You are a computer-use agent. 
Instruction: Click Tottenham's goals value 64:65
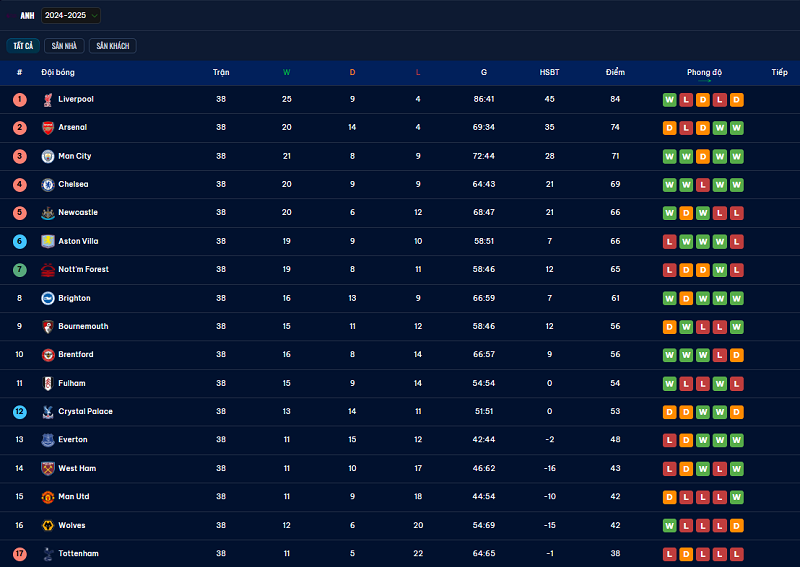pos(484,553)
